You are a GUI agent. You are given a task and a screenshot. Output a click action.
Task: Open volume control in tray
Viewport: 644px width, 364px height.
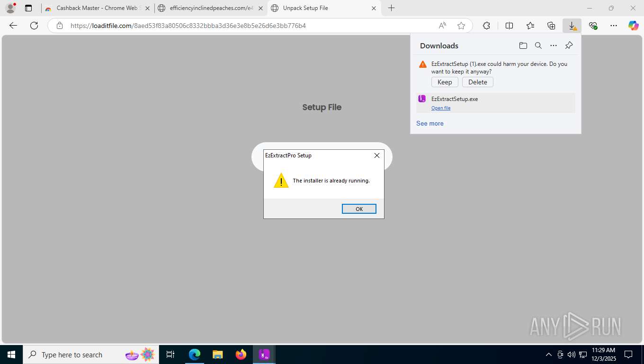tap(572, 355)
